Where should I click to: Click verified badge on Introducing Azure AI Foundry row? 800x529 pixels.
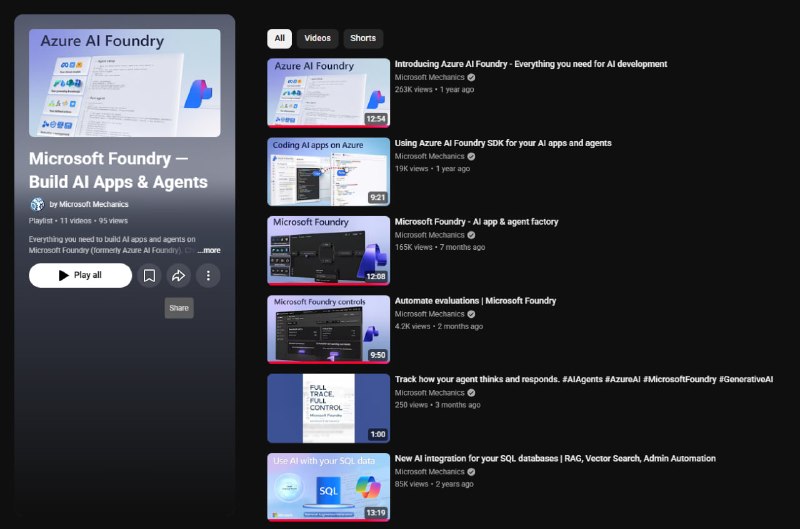coord(471,78)
